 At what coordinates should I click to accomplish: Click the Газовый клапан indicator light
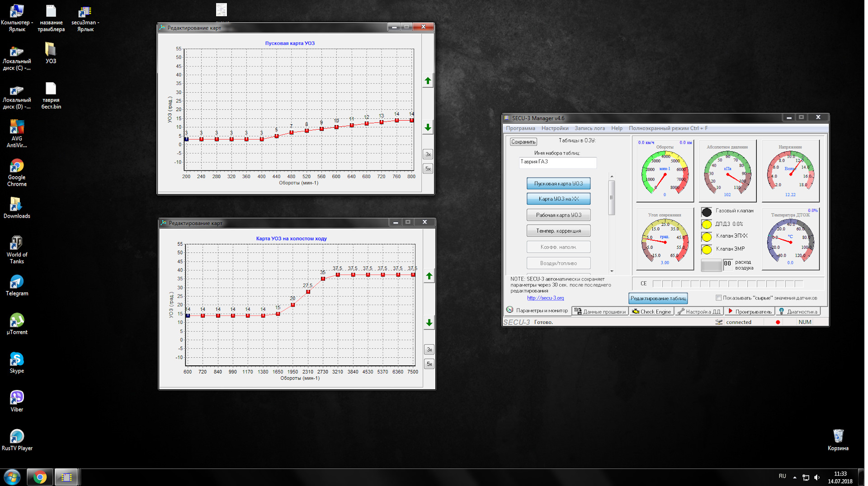click(x=707, y=211)
